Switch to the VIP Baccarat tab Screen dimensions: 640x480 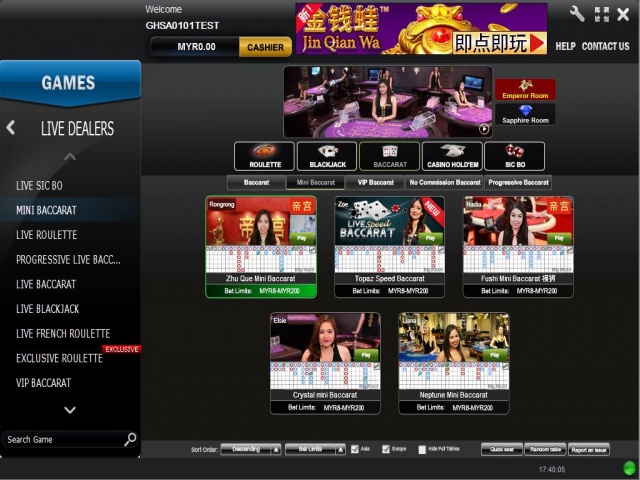pos(374,183)
